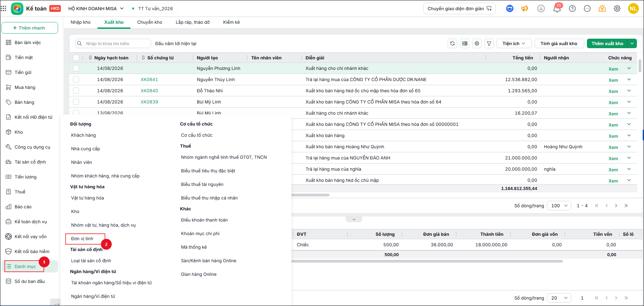The height and width of the screenshot is (306, 644).
Task: Switch to the Kiểm kê tab
Action: 231,22
